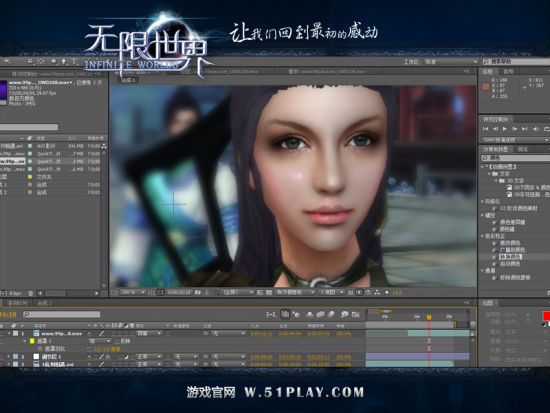Toggle adjustment layer switch on 调节层 1
The image size is (550, 413).
(x=127, y=357)
